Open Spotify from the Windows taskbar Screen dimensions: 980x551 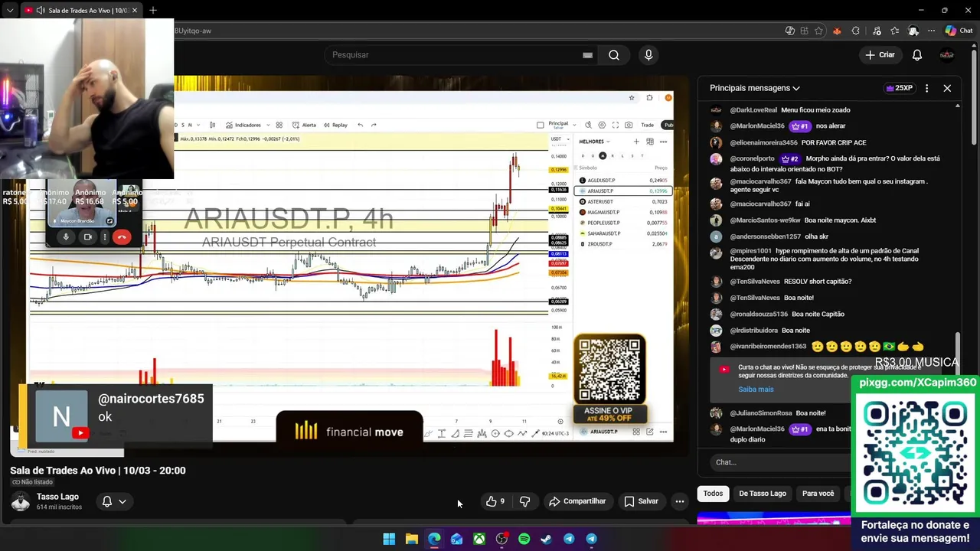click(x=524, y=539)
